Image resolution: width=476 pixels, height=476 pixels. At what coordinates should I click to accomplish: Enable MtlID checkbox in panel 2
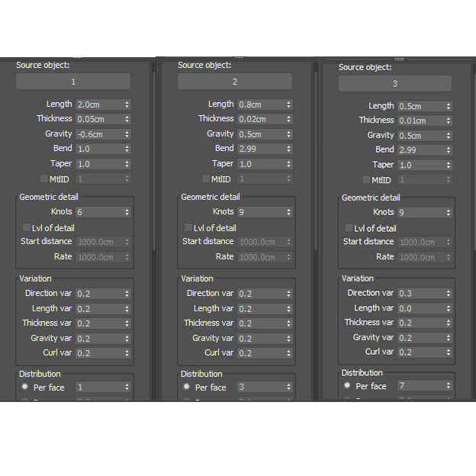(206, 178)
